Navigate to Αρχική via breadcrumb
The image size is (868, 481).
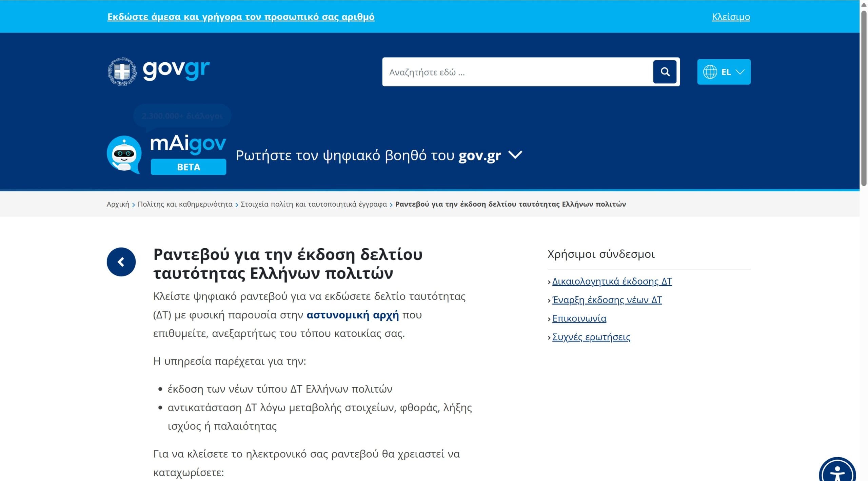[x=118, y=204]
